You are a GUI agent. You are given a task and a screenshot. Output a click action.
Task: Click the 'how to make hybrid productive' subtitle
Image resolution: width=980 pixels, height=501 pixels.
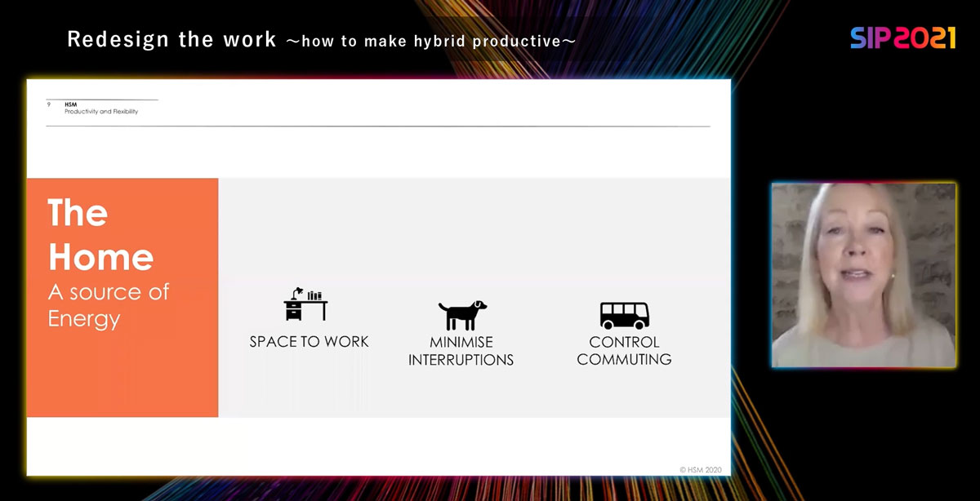click(430, 41)
